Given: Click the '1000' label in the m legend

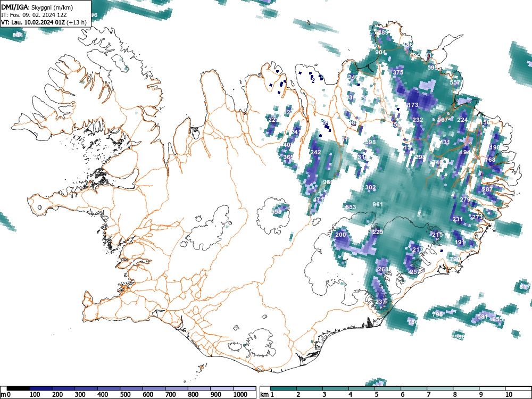Looking at the screenshot, I should (240, 395).
